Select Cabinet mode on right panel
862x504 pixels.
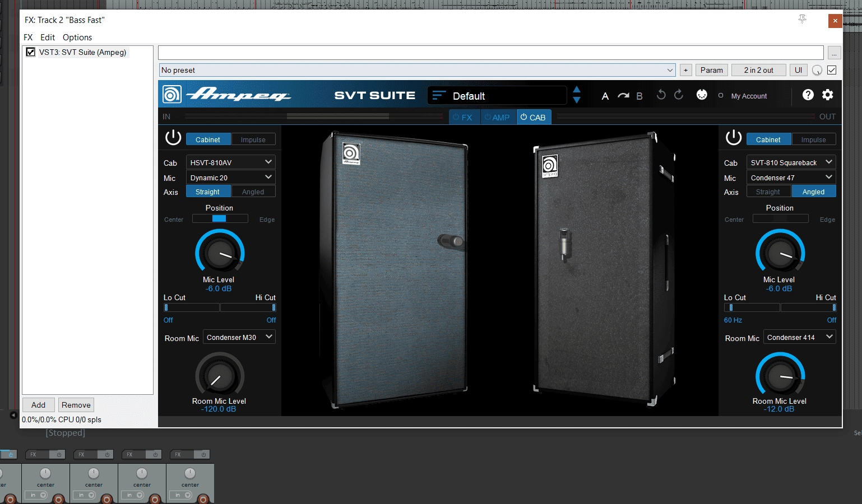(x=768, y=139)
